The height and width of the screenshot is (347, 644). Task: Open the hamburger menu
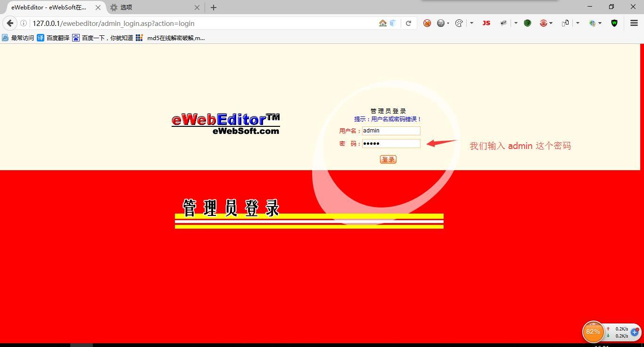634,23
